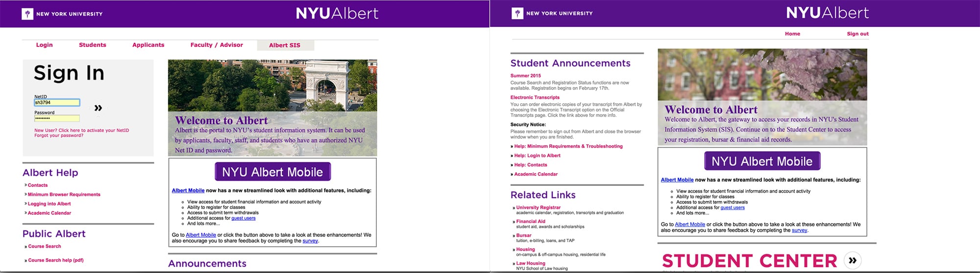
Task: Click the NYUAlbert title in right header
Action: point(828,13)
